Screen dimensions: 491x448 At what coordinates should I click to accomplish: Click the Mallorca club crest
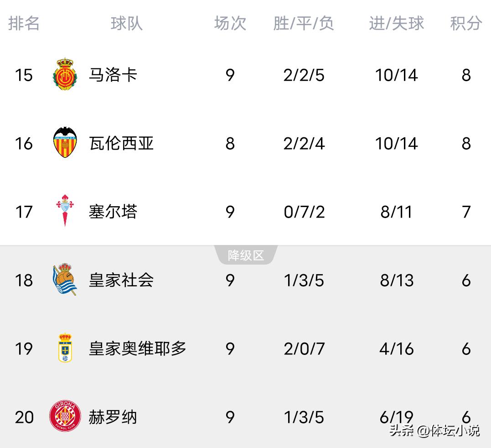pos(65,74)
